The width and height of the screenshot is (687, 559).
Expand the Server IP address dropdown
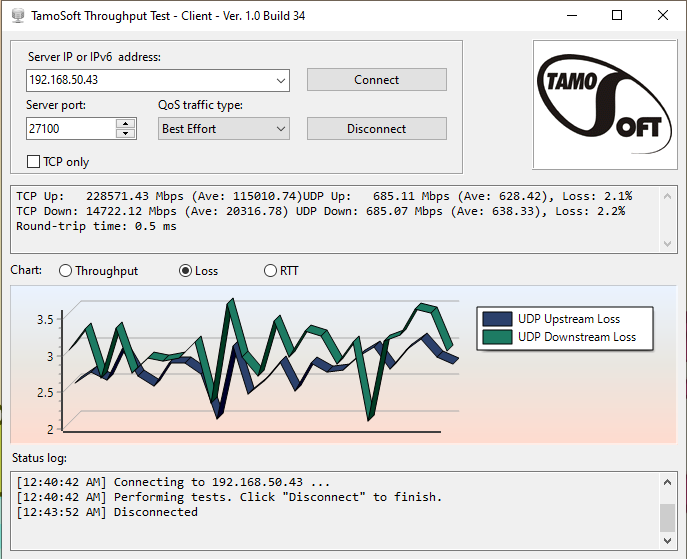279,80
